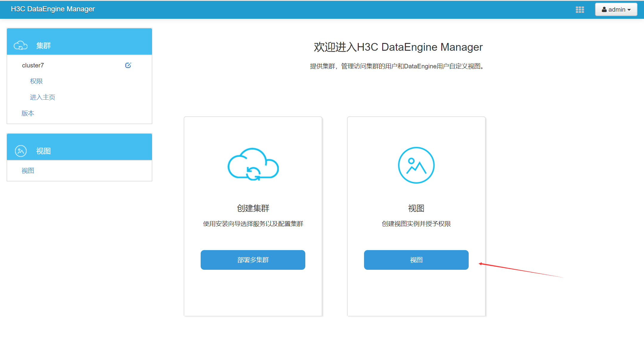
Task: Click the dropdown caret next to admin
Action: [629, 10]
